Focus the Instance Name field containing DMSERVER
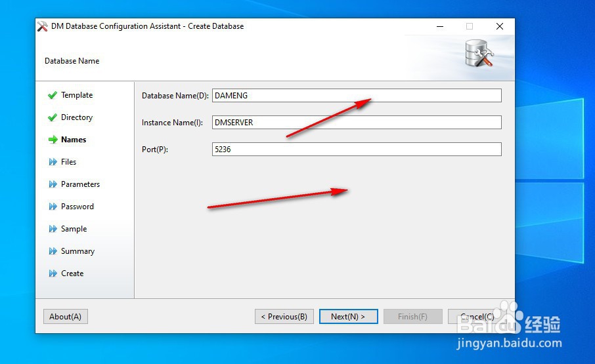This screenshot has width=595, height=364. [357, 123]
